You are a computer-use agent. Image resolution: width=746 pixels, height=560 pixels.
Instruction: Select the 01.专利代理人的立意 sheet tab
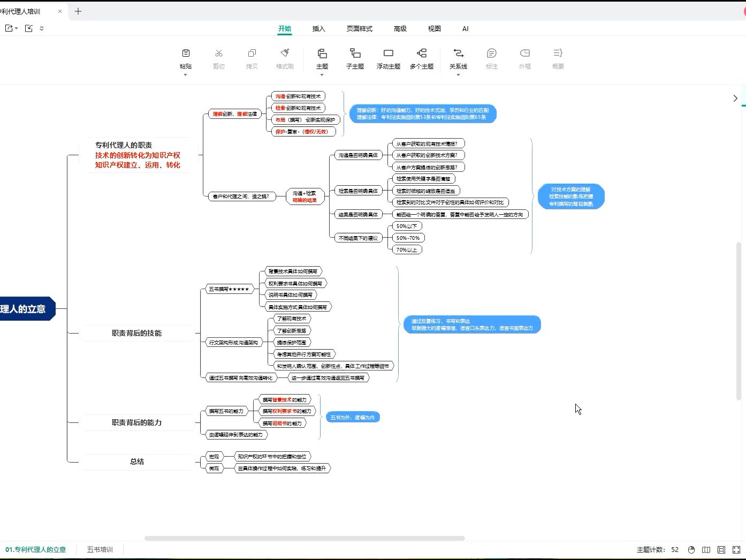[36, 550]
